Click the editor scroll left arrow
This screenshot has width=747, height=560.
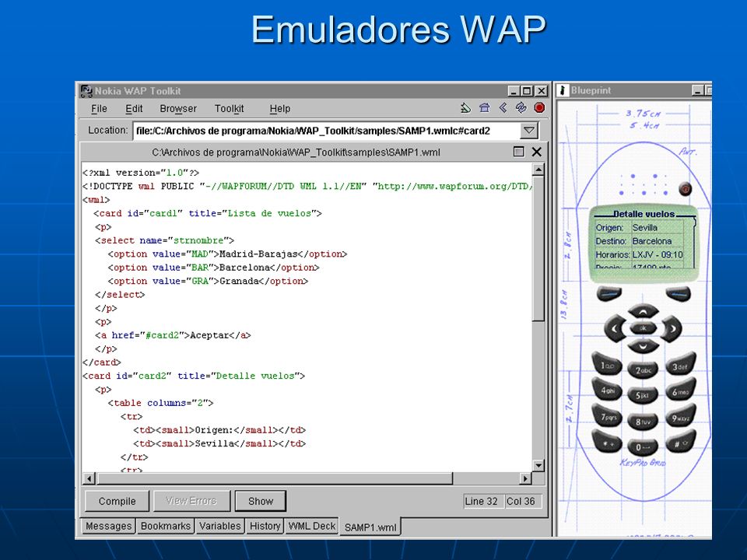pos(89,478)
